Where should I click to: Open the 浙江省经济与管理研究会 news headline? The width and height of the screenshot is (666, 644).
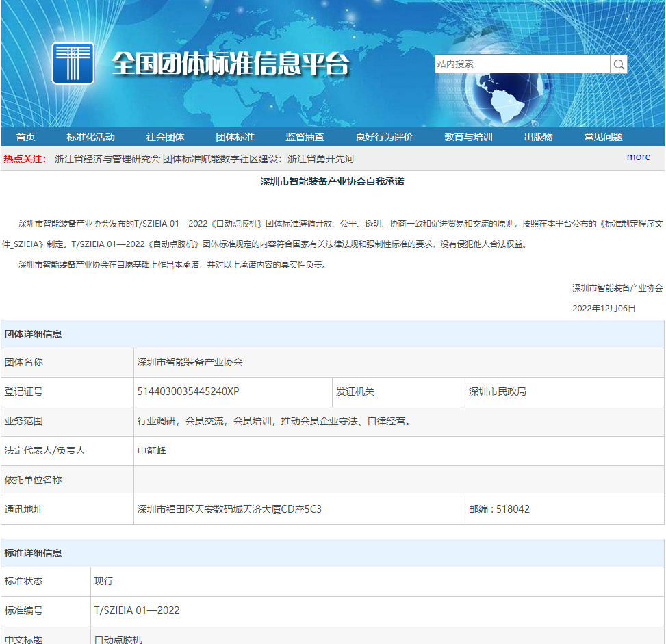coord(204,159)
